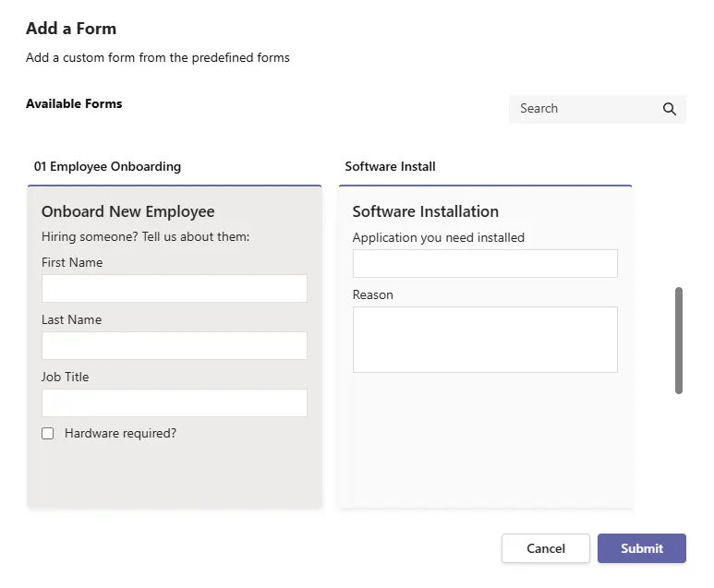This screenshot has height=588, width=714.
Task: Focus the Search forms text box
Action: point(582,109)
